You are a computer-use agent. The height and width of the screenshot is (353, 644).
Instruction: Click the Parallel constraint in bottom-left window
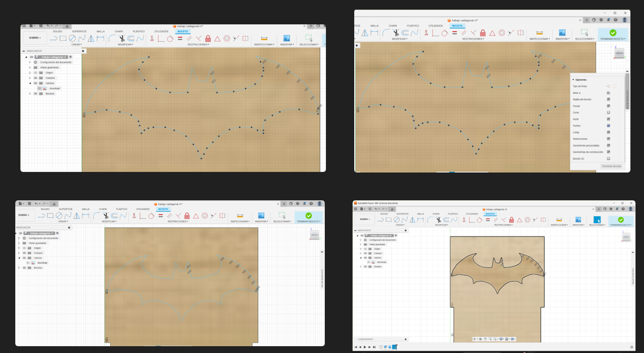(169, 216)
